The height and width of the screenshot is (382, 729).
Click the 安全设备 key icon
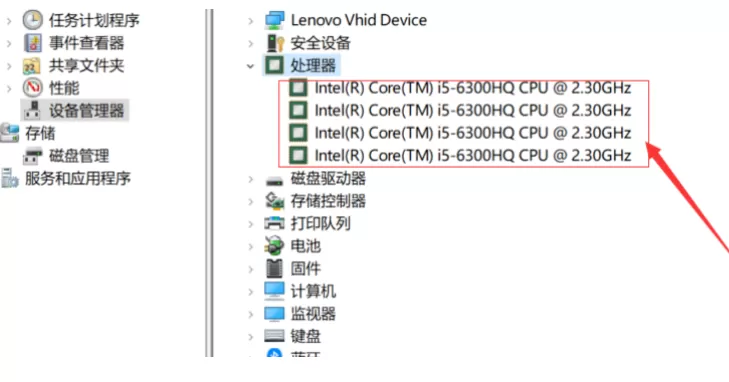pos(274,43)
